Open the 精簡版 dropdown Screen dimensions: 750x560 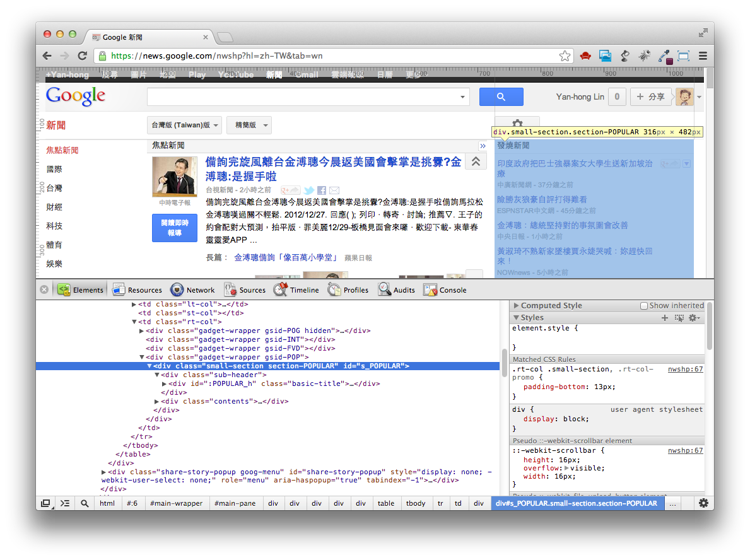pyautogui.click(x=249, y=125)
